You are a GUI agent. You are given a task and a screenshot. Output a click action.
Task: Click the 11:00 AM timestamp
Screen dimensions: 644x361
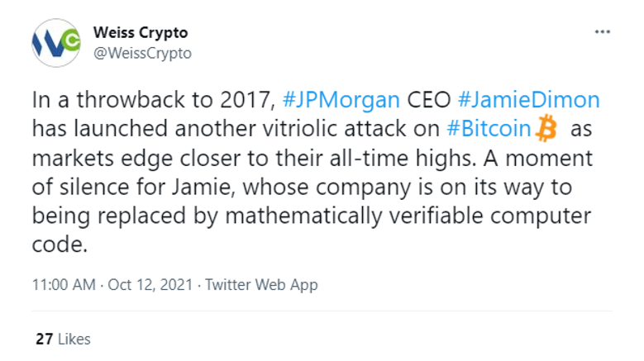(x=64, y=284)
